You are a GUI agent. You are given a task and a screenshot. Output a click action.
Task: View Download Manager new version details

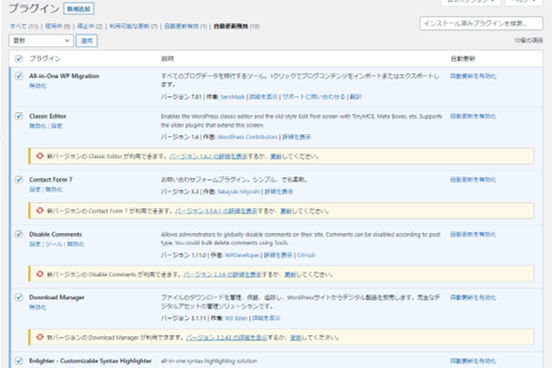[x=226, y=337]
